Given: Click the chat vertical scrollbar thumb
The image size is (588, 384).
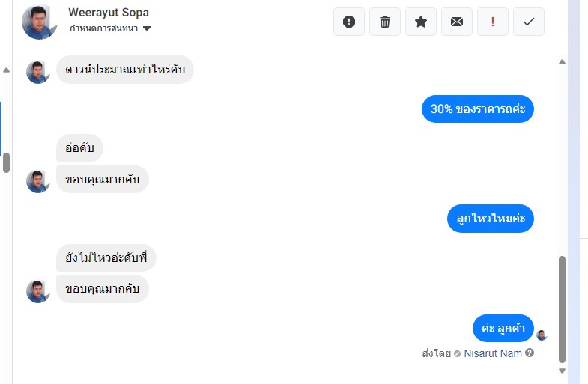Looking at the screenshot, I should (563, 307).
